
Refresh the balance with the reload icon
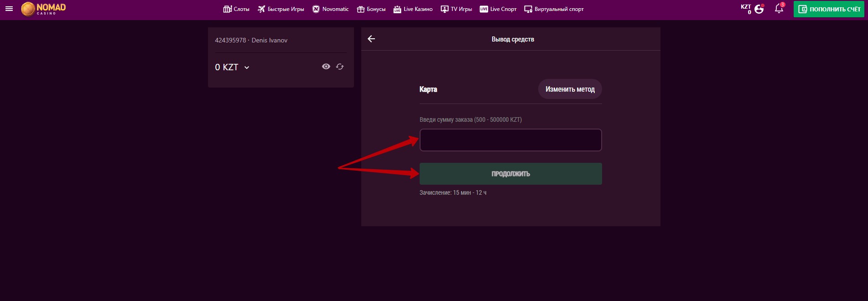[340, 67]
